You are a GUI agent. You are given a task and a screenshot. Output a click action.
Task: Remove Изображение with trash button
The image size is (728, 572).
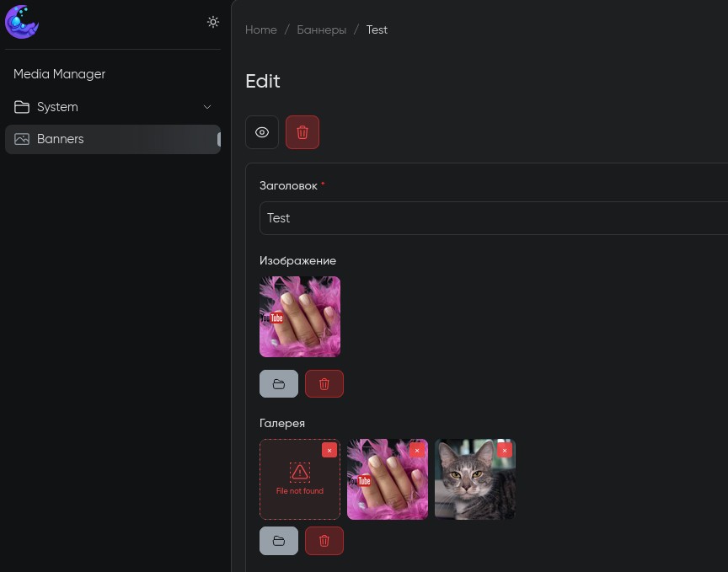coord(324,384)
